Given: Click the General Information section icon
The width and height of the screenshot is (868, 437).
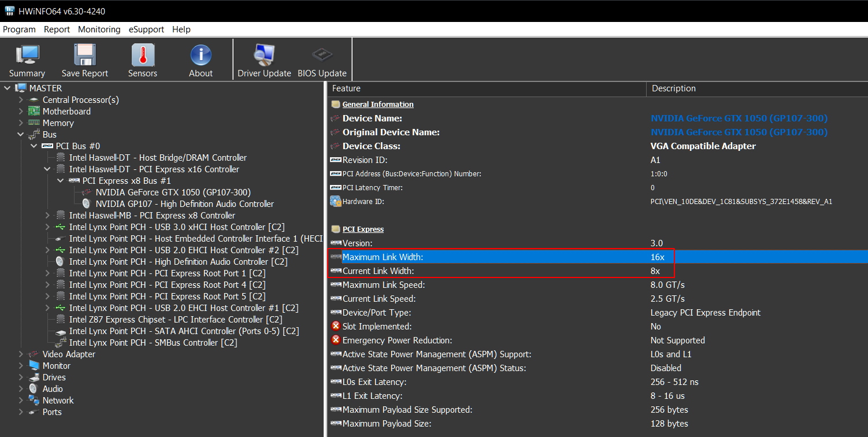Looking at the screenshot, I should pos(336,104).
